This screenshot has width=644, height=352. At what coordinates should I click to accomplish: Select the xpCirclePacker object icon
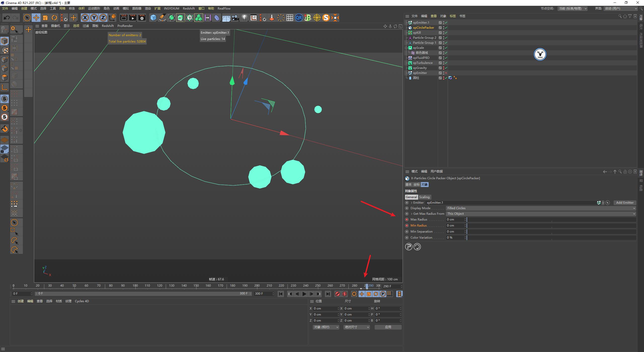pyautogui.click(x=410, y=27)
